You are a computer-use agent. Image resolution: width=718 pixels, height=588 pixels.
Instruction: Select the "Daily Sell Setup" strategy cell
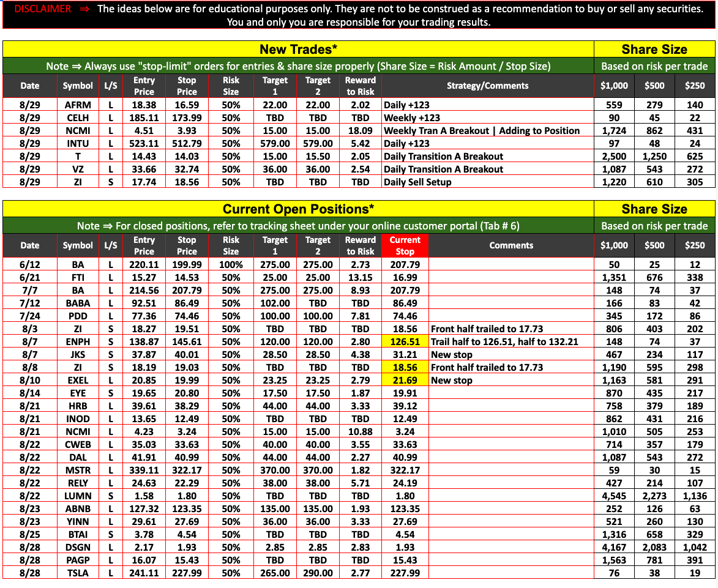[417, 182]
